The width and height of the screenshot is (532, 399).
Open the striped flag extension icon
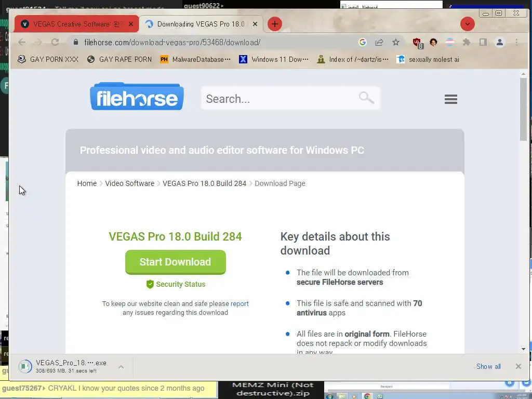[450, 43]
